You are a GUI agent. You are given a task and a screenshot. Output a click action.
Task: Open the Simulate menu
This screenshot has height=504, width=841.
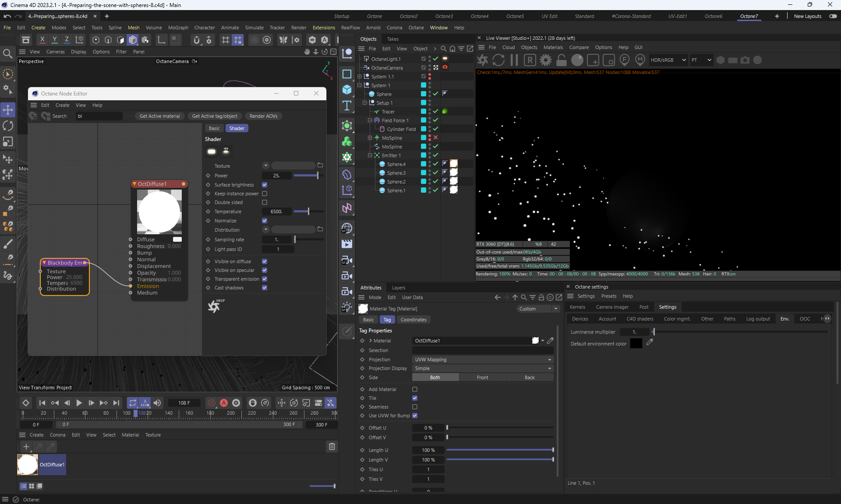click(x=254, y=28)
